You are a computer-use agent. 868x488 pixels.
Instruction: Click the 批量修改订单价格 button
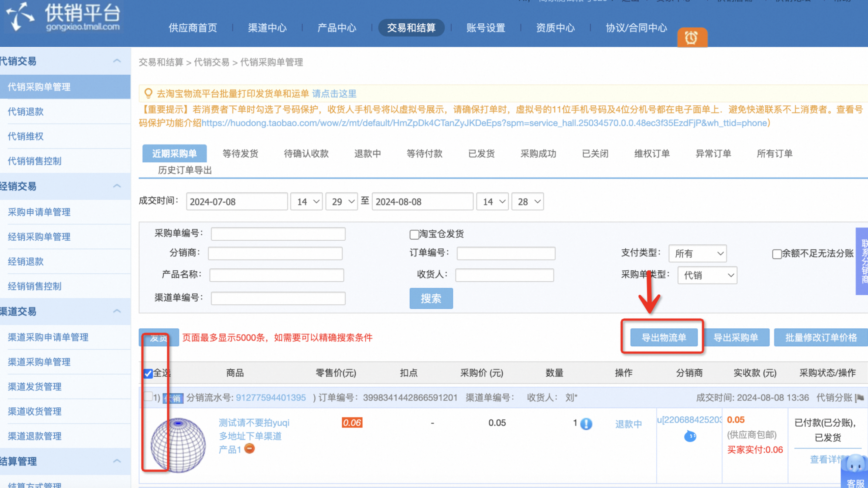[821, 337]
